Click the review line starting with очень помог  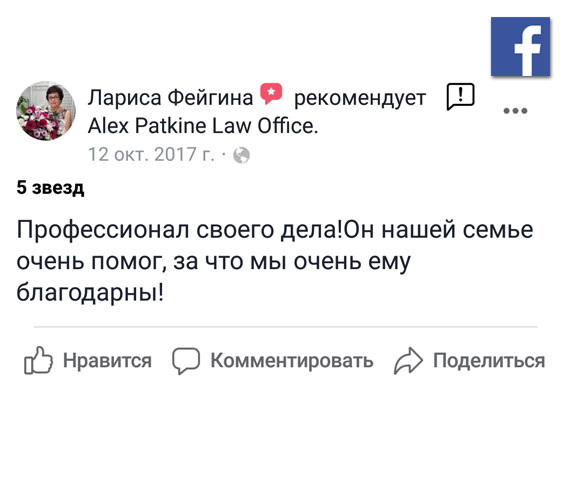(x=214, y=261)
